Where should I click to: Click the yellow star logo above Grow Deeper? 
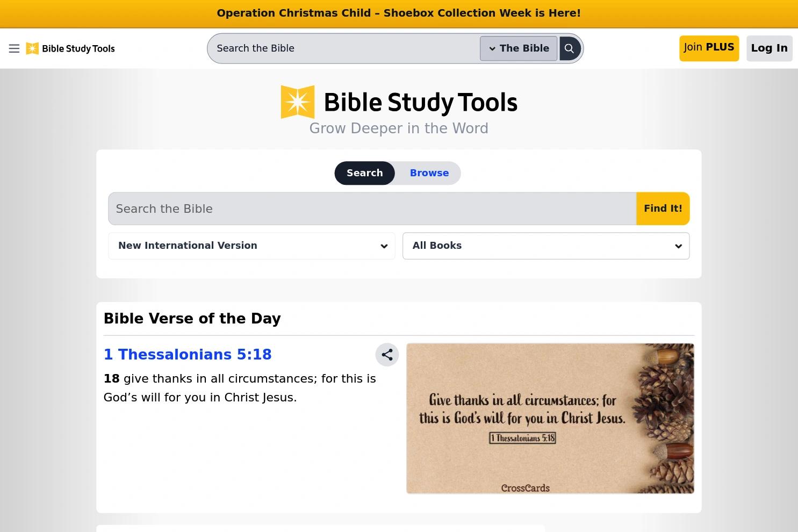coord(297,102)
